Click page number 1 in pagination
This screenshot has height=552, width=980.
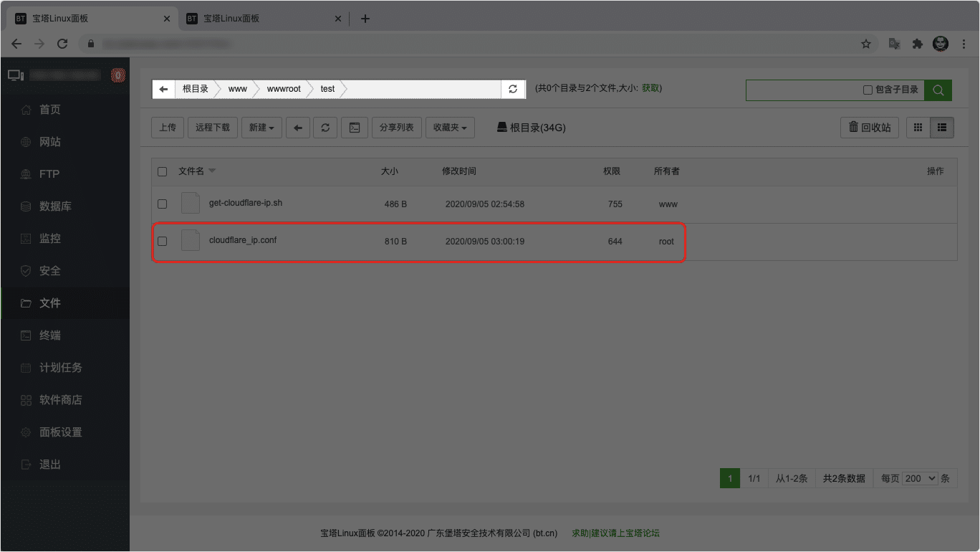point(730,478)
